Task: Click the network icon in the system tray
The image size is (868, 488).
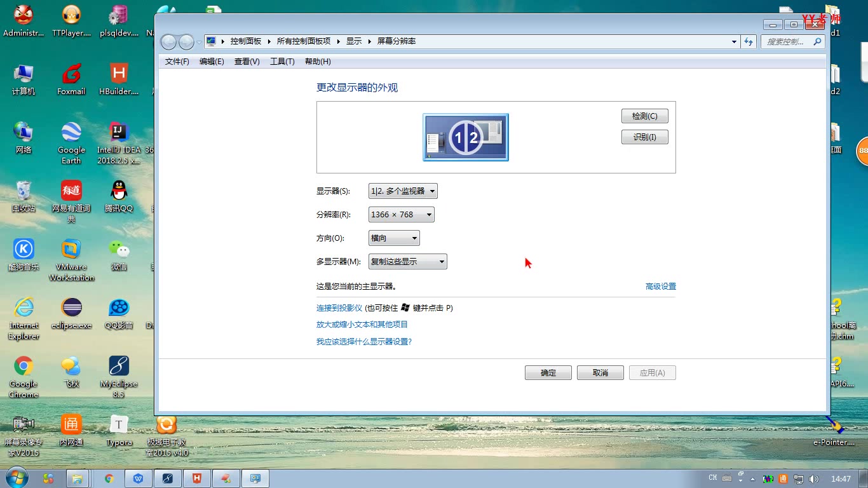Action: 799,478
